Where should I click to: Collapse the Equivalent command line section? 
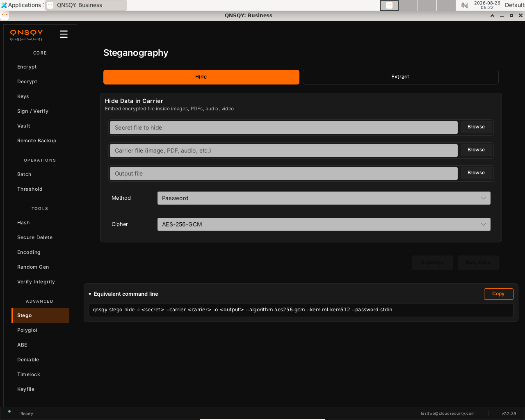[x=123, y=294]
